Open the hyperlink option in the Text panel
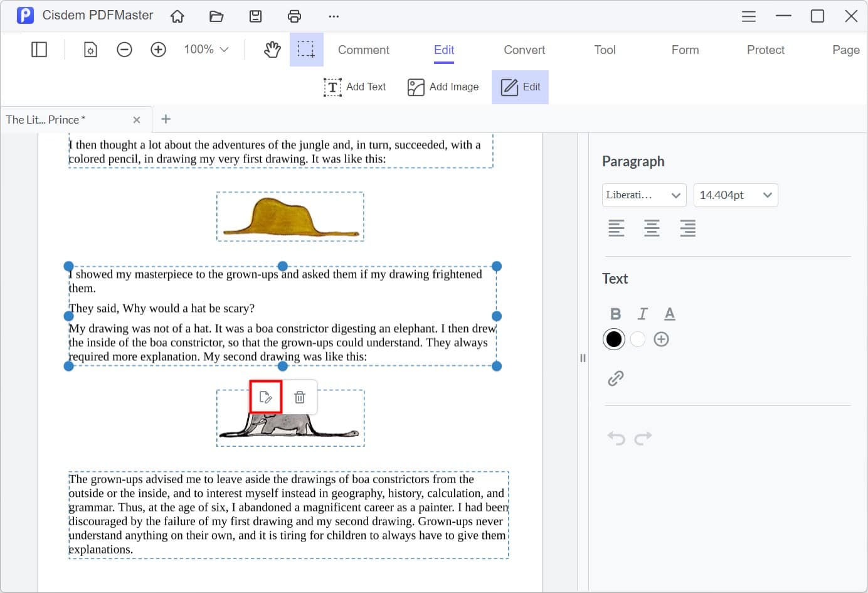The image size is (868, 593). [617, 377]
